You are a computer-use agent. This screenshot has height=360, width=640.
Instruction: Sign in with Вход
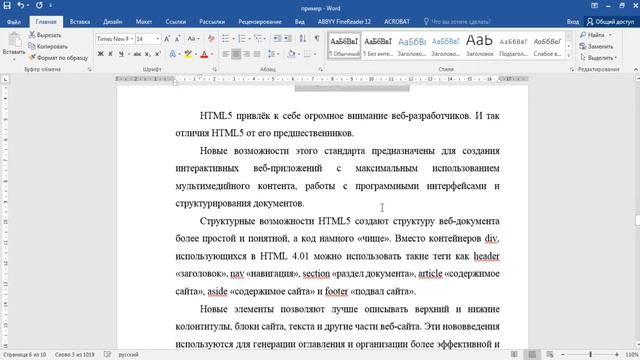click(573, 22)
